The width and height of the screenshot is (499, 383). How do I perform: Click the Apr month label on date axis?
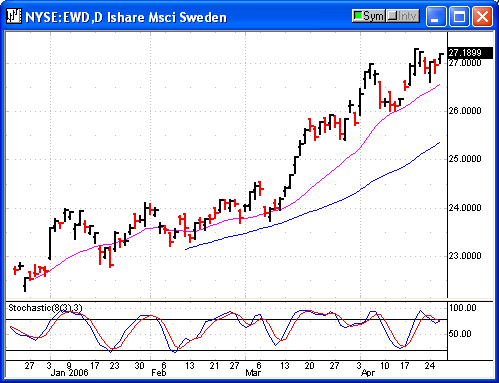368,373
